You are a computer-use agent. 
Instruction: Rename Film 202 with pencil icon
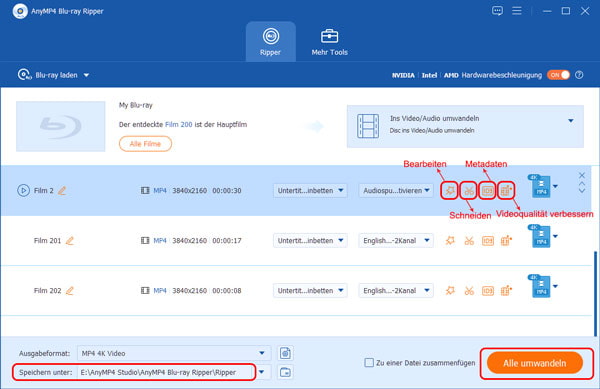click(x=70, y=291)
